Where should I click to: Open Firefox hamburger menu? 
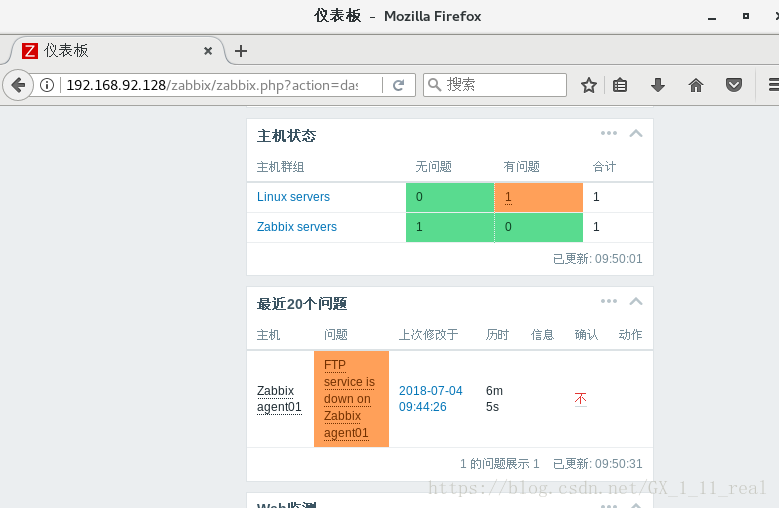coord(774,85)
